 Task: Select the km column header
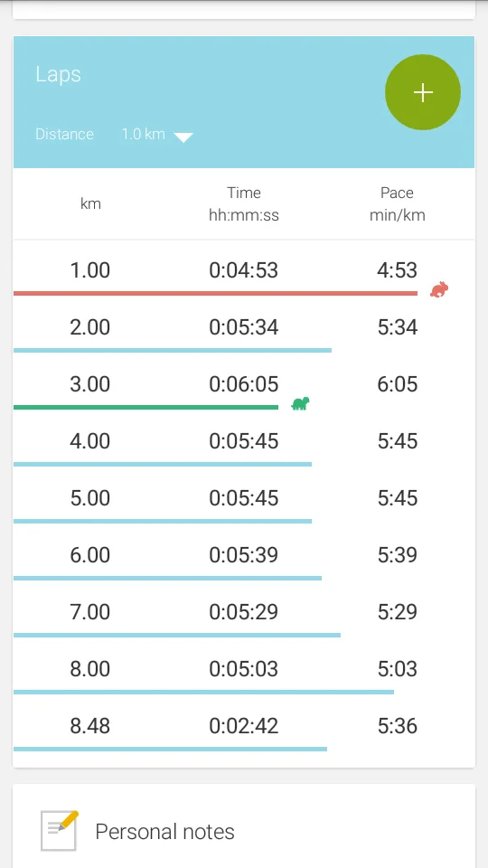(x=90, y=203)
